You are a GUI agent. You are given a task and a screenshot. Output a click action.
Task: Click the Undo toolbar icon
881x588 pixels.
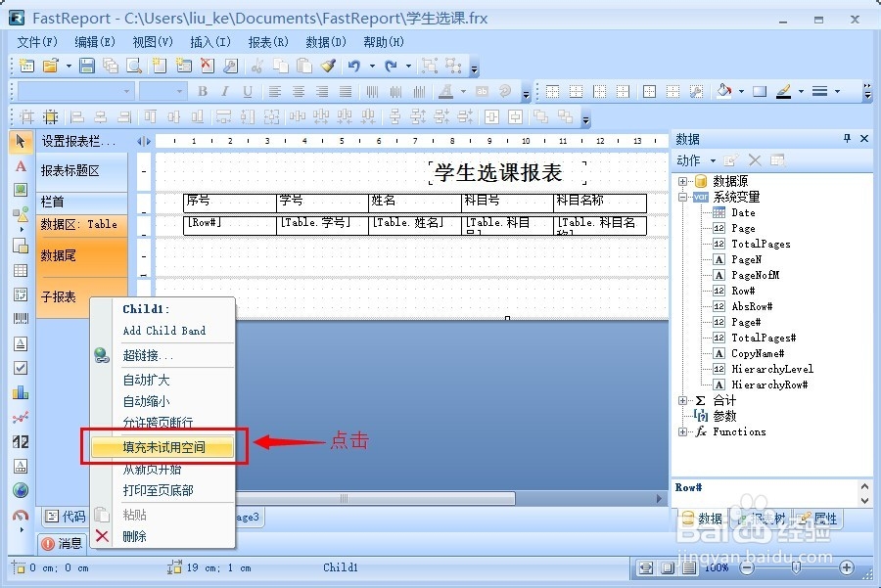(353, 66)
